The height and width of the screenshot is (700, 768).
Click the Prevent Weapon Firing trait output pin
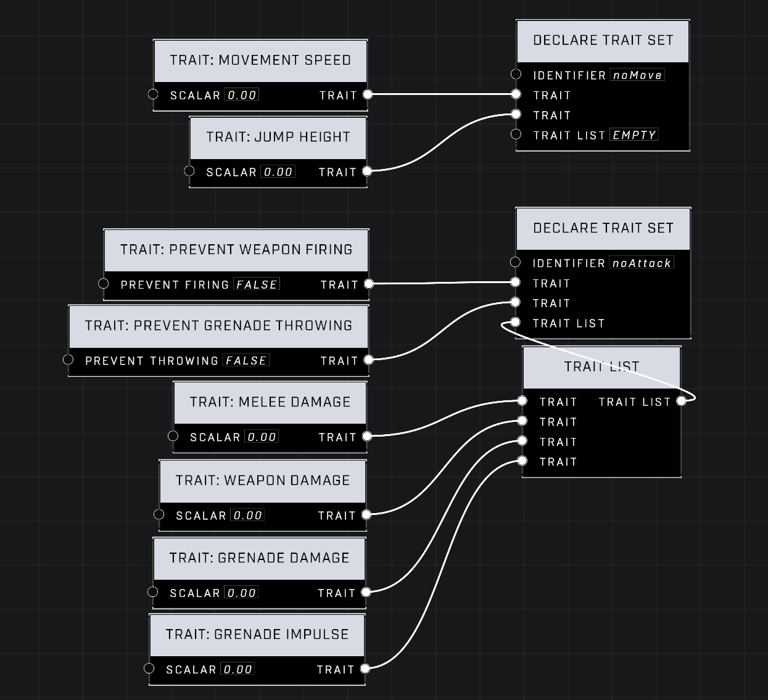(369, 284)
